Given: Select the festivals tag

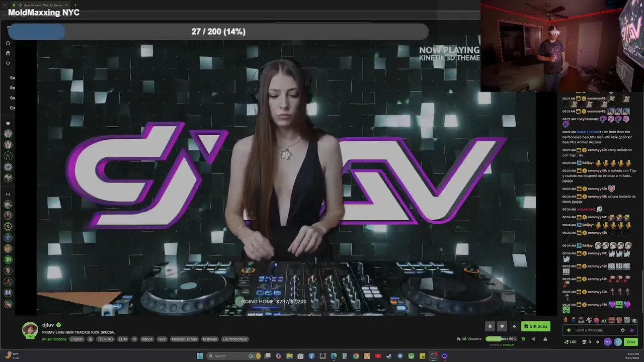Looking at the screenshot, I should pyautogui.click(x=210, y=339).
